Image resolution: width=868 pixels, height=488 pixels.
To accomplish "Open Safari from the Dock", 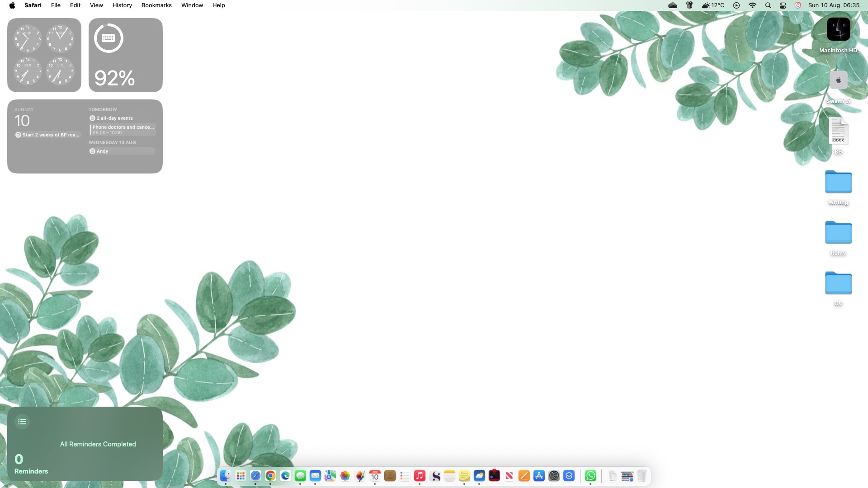I will (255, 476).
